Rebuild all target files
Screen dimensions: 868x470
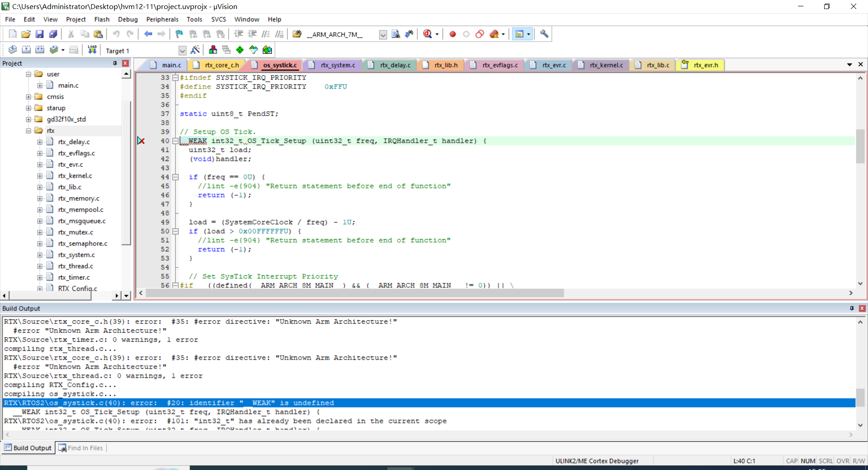click(x=40, y=50)
